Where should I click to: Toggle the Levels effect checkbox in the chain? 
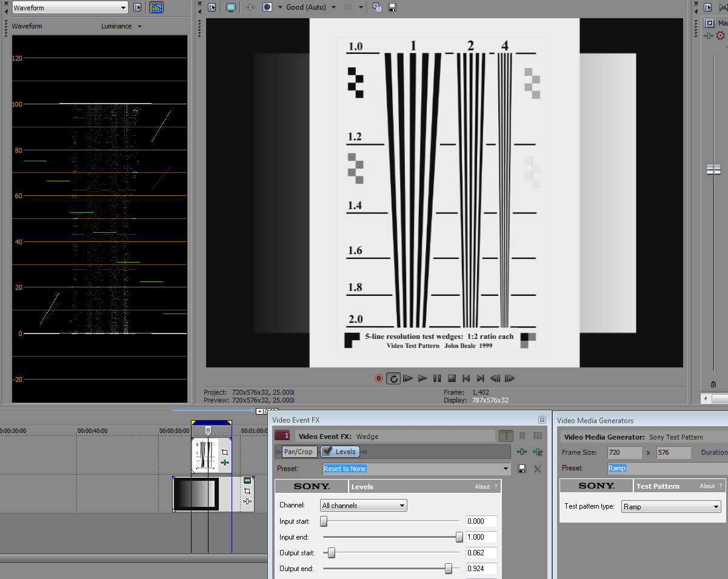pyautogui.click(x=327, y=451)
